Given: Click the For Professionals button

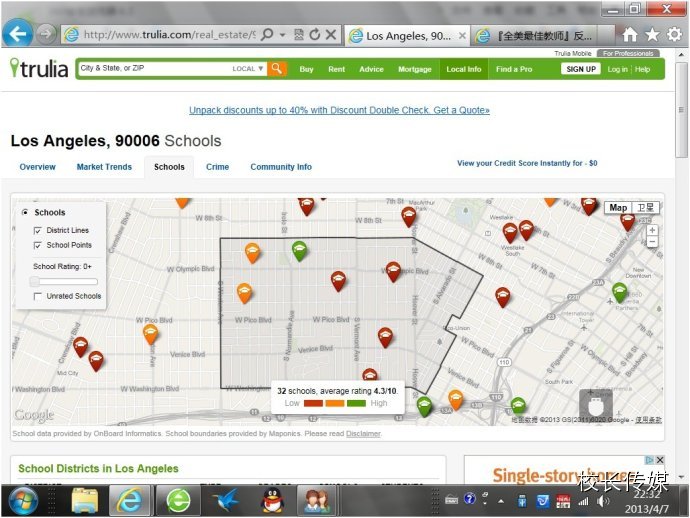Looking at the screenshot, I should pyautogui.click(x=628, y=53).
